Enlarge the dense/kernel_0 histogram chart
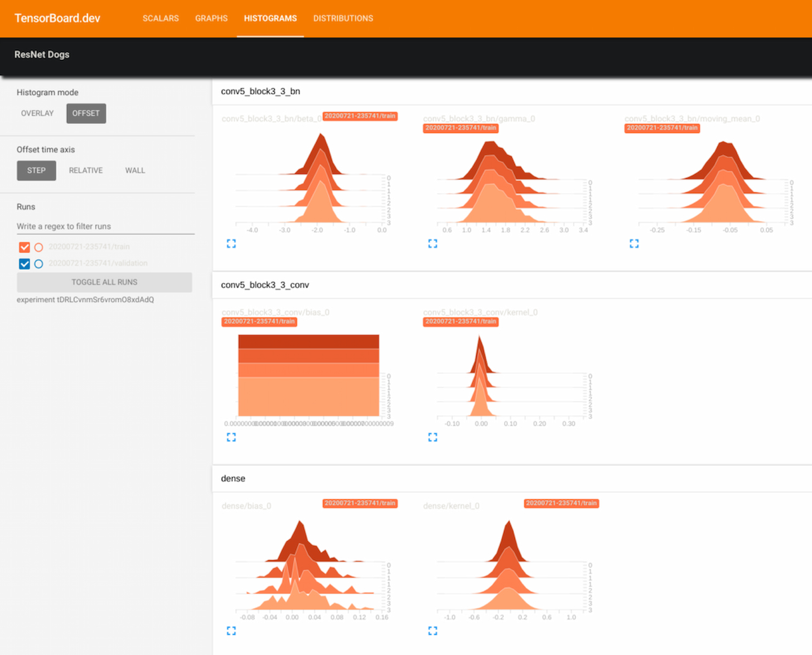This screenshot has width=812, height=655. (x=432, y=630)
